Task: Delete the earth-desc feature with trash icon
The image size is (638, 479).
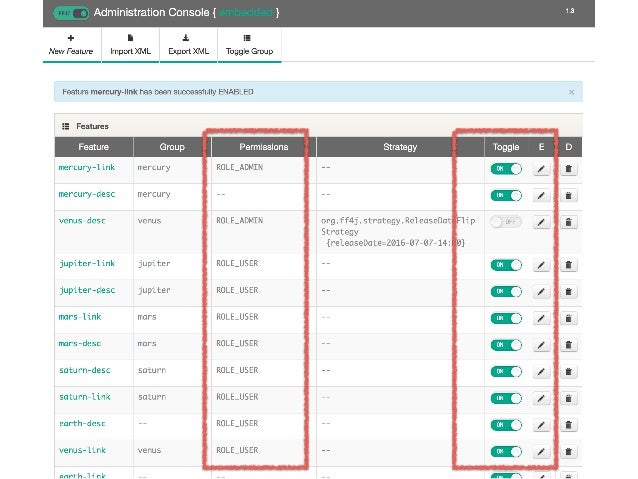Action: tap(568, 425)
